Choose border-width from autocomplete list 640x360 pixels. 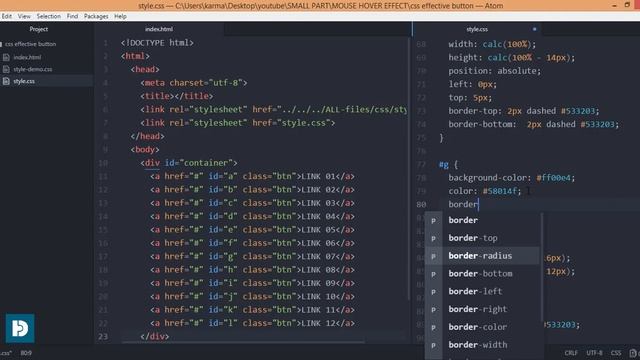[x=482, y=345]
